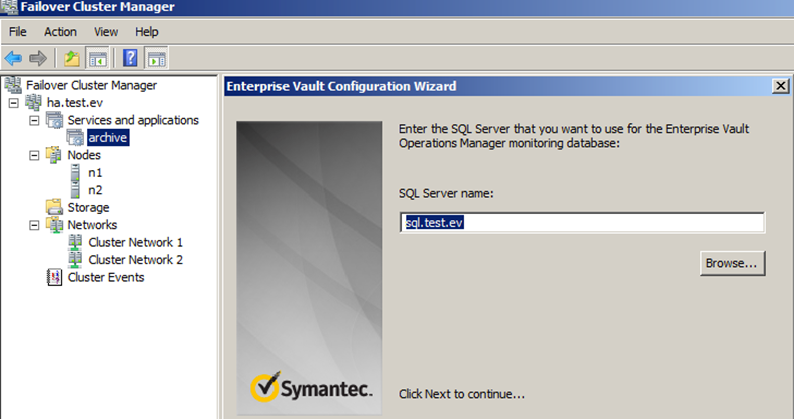Click the blue Help question mark icon
This screenshot has width=794, height=419.
pyautogui.click(x=130, y=58)
